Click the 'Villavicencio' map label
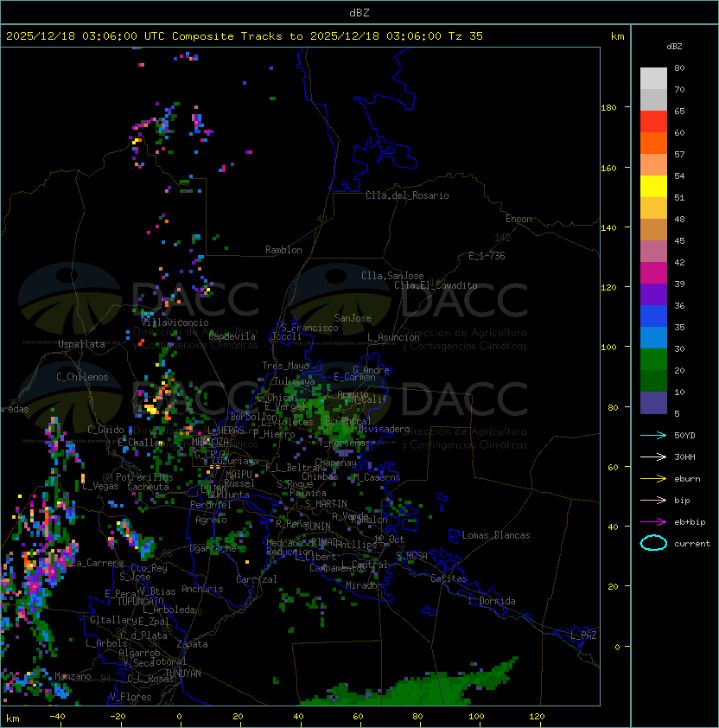This screenshot has width=719, height=728. click(175, 322)
